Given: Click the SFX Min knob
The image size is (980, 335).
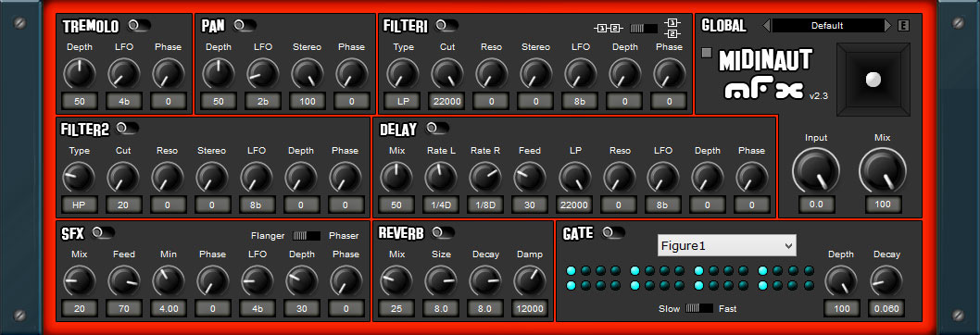Looking at the screenshot, I should [169, 280].
